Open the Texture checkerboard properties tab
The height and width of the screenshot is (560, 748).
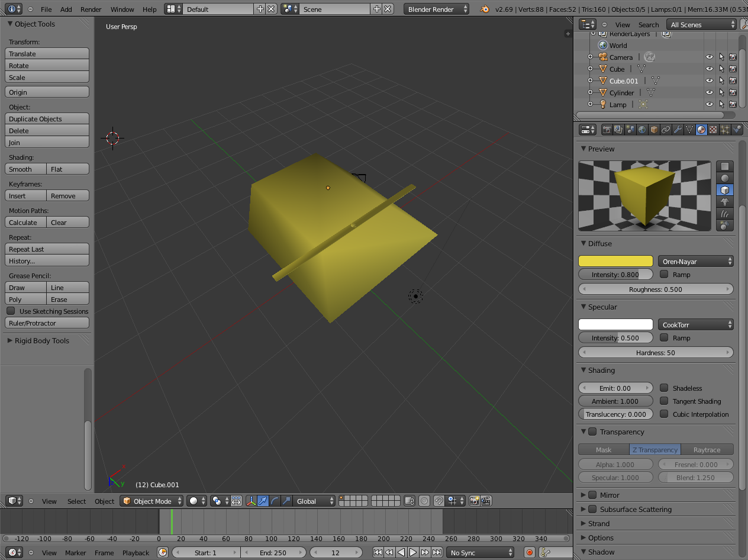click(713, 130)
